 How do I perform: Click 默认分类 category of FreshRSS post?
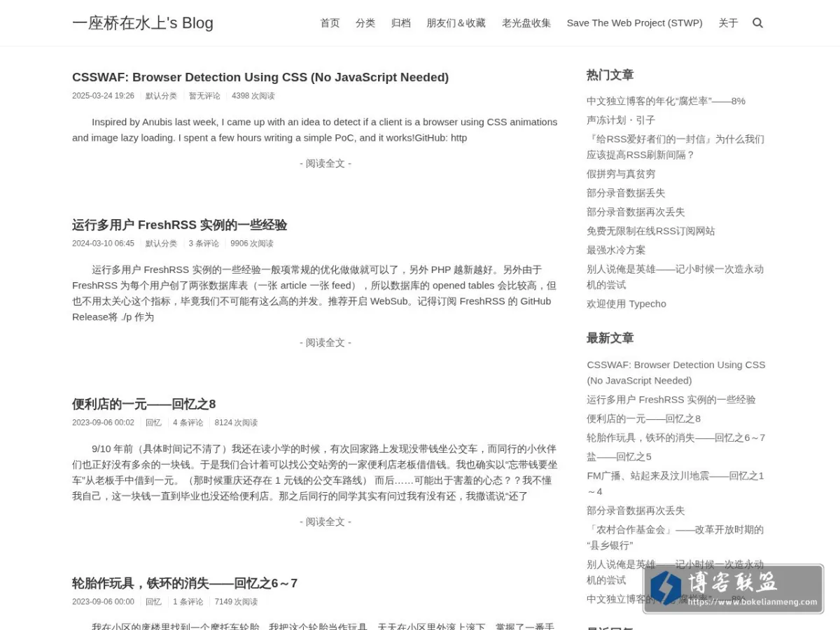point(161,244)
